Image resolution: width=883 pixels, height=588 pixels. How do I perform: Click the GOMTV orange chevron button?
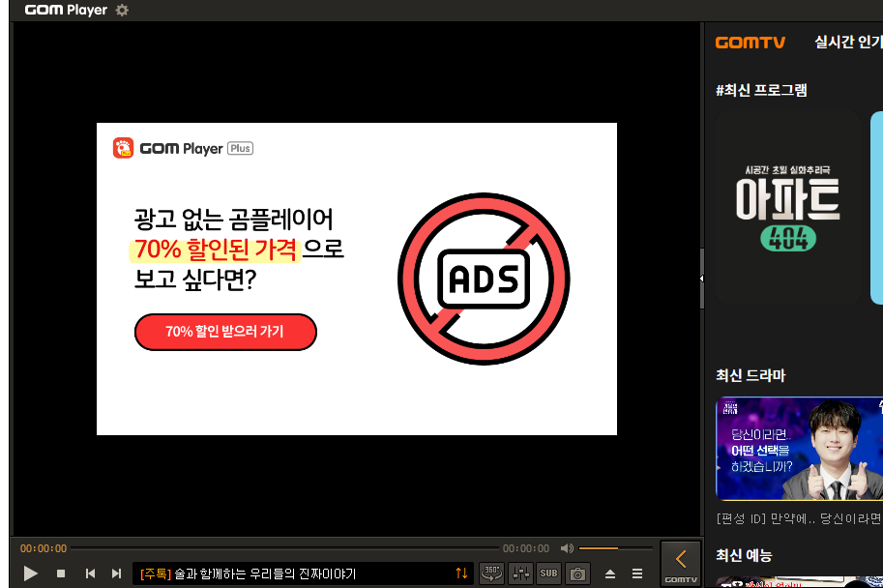tap(681, 564)
